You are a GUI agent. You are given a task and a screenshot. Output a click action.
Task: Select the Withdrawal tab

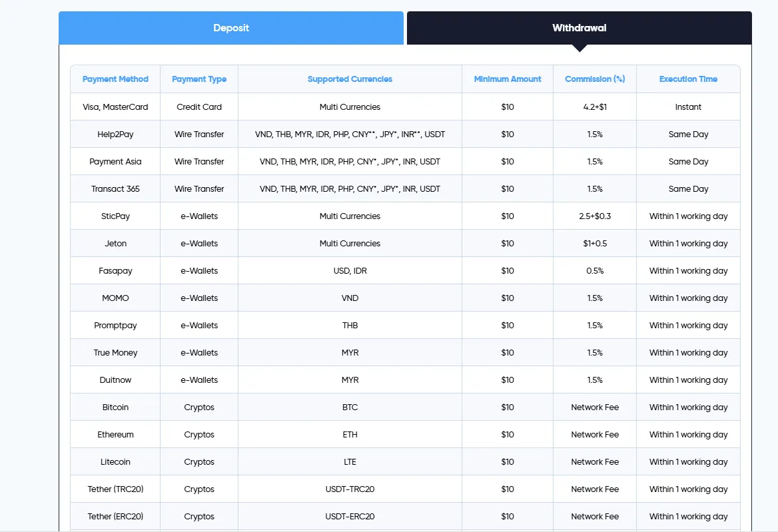coord(579,28)
